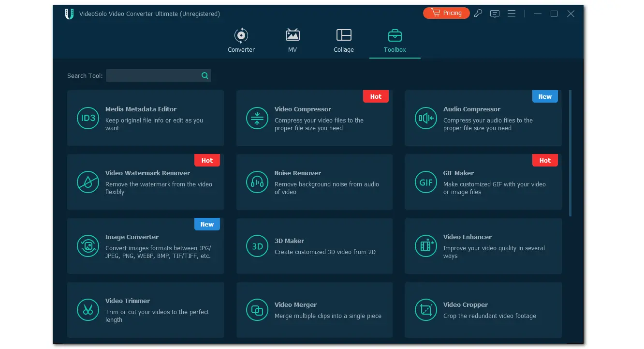The image size is (644, 349).
Task: Click the Video Trimmer scissors icon
Action: tap(88, 310)
